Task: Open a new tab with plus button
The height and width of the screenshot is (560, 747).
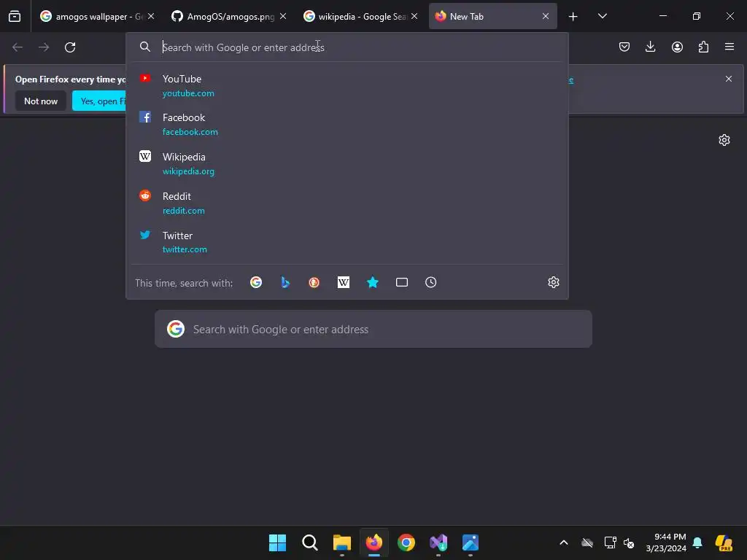Action: (x=573, y=17)
